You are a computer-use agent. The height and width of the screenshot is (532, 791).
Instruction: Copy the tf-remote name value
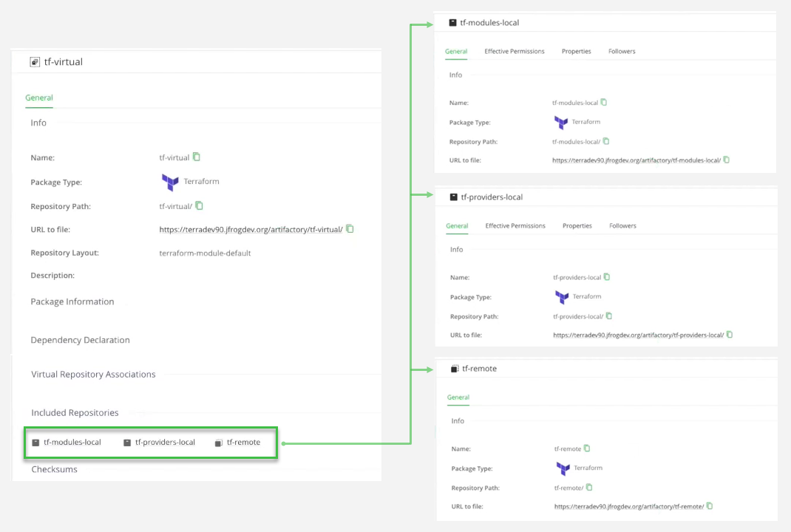click(x=587, y=449)
